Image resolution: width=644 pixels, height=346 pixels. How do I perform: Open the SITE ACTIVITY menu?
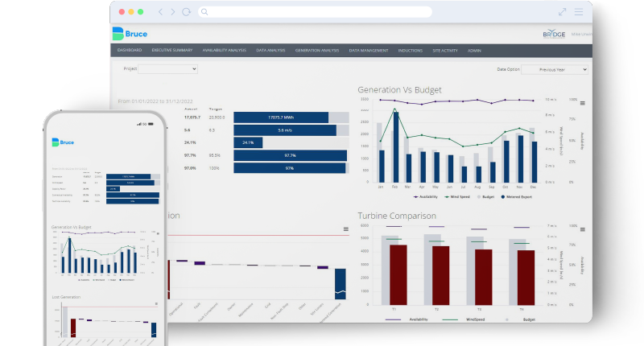(445, 51)
